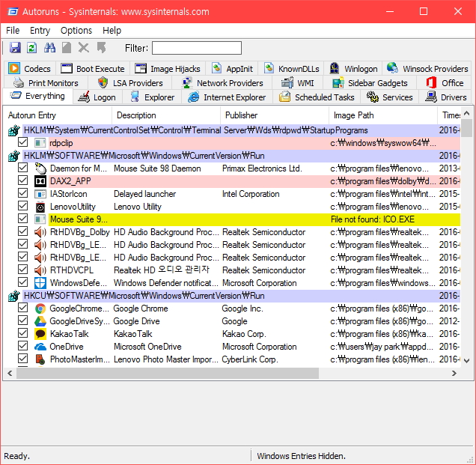Sort by Image Path column header

(383, 115)
